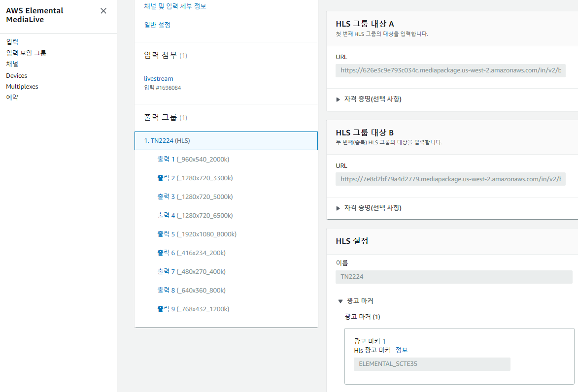Open Devices in the sidebar
Viewport: 578px width, 392px height.
17,75
